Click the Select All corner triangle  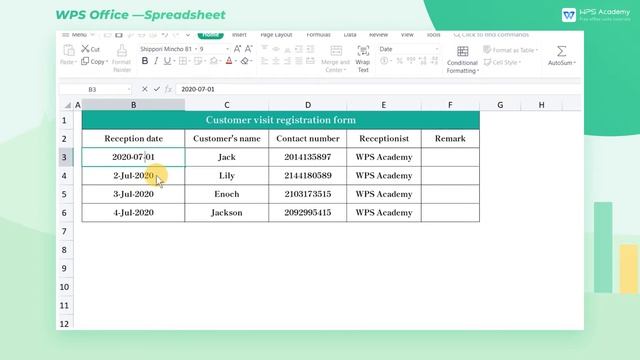(x=68, y=105)
